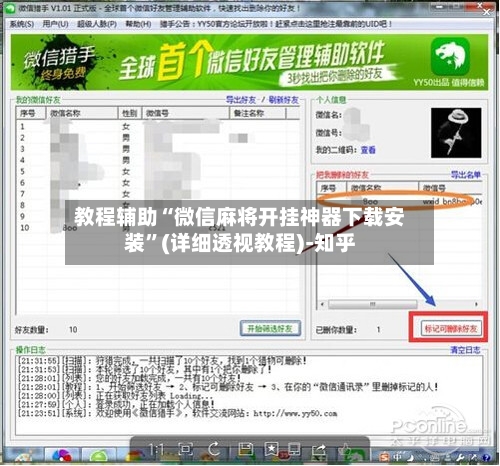Click the Sogou S input method tray icon
Viewport: 500px width, 466px height.
(385, 456)
